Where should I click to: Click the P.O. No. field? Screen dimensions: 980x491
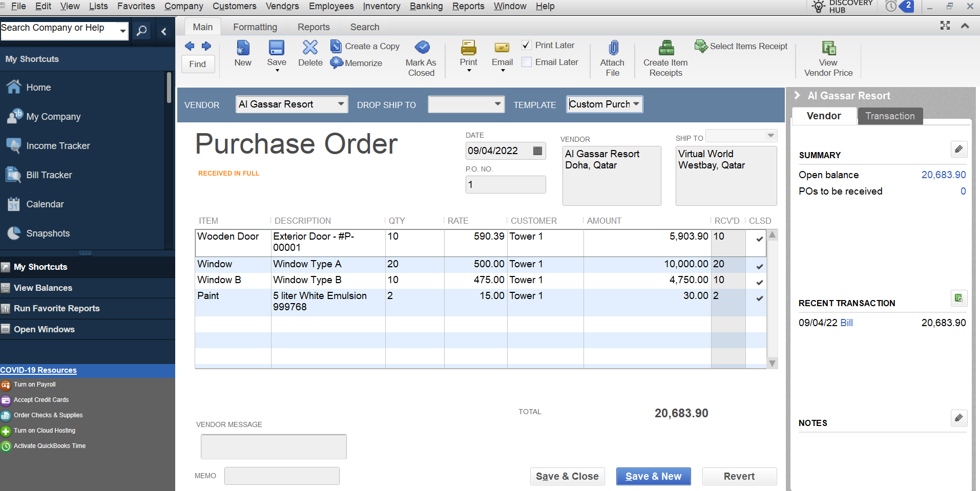tap(506, 184)
